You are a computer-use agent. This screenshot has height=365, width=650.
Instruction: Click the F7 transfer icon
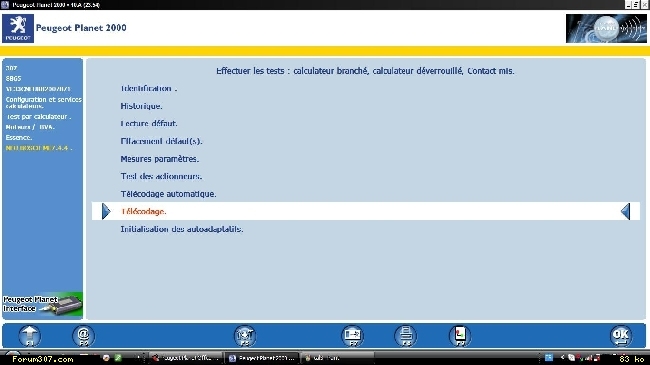(x=353, y=336)
